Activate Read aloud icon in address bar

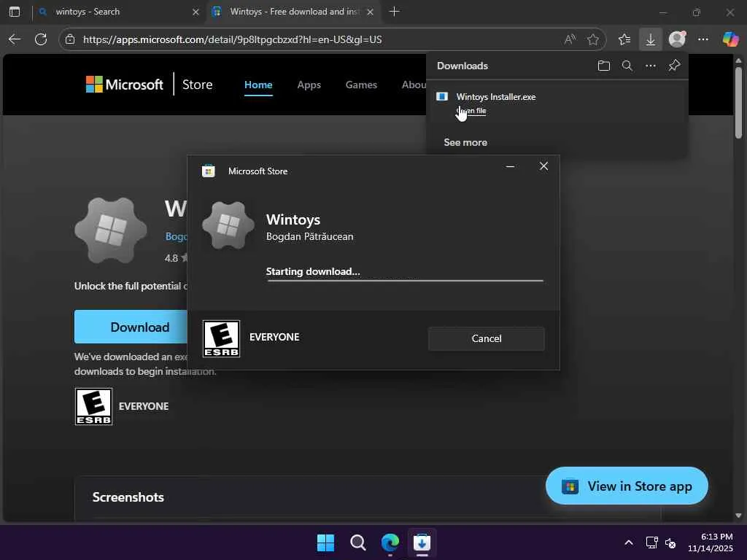pos(570,39)
